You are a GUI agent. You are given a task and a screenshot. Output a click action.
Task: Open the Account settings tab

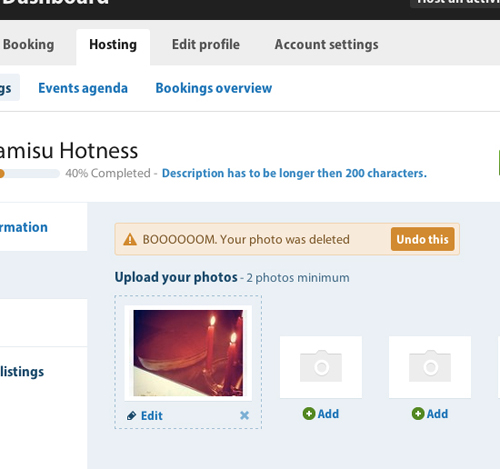[326, 45]
